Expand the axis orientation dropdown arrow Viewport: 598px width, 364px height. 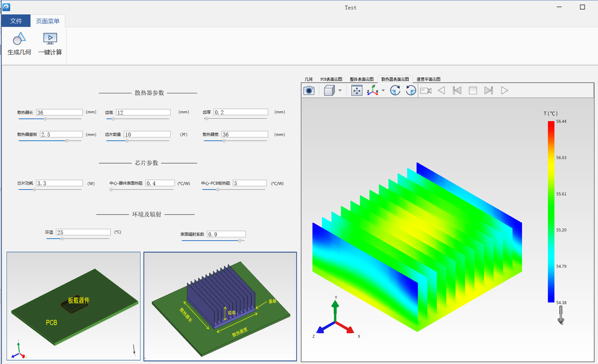pyautogui.click(x=383, y=90)
